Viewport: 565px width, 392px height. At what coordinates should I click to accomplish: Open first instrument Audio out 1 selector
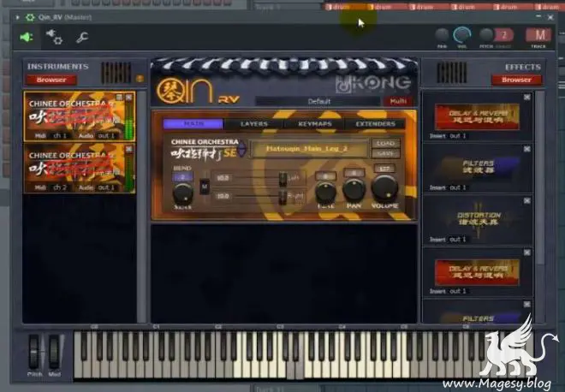coord(106,136)
